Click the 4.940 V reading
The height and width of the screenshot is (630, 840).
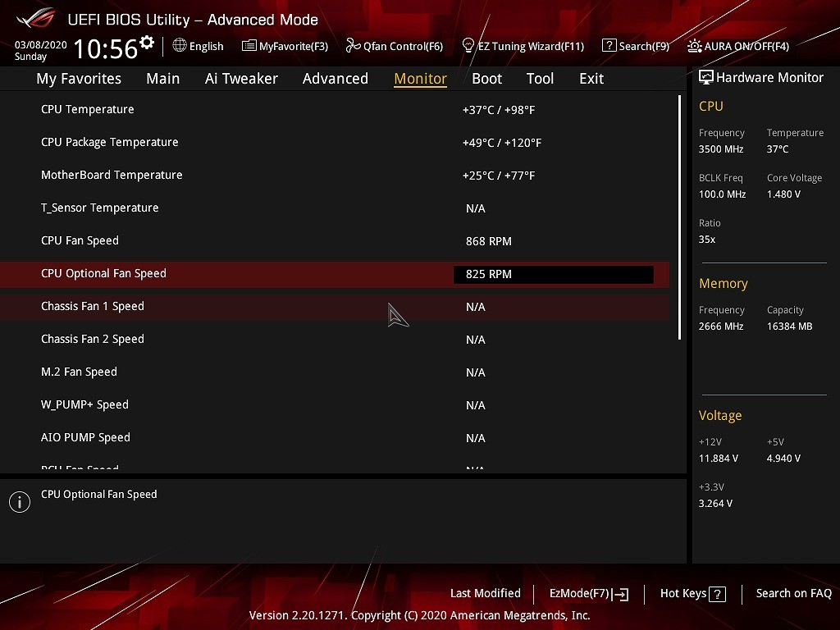[x=783, y=459]
